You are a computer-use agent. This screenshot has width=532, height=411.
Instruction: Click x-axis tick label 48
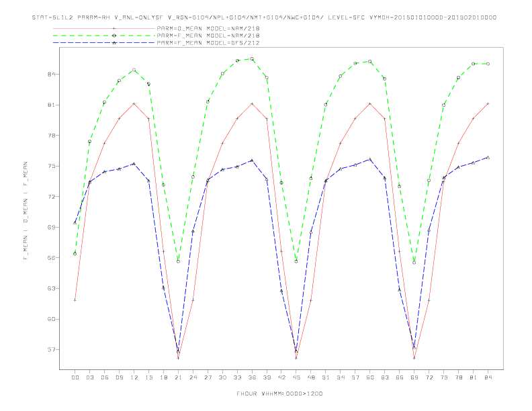311,377
